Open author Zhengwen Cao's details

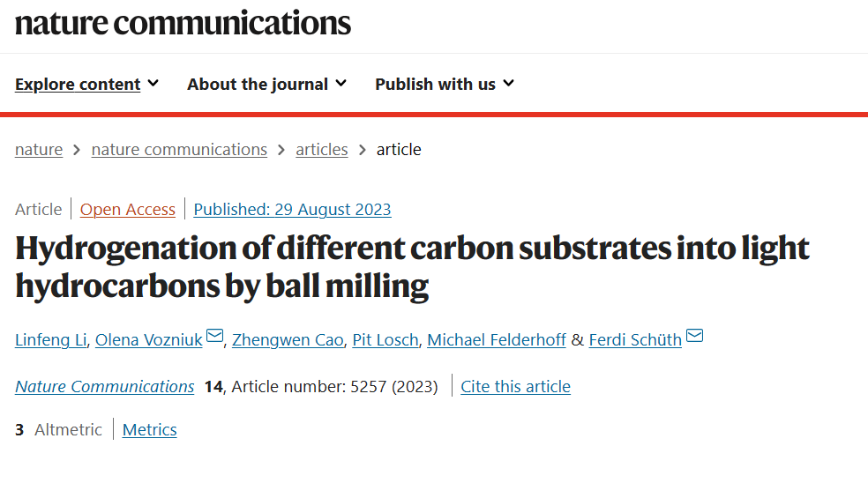288,339
